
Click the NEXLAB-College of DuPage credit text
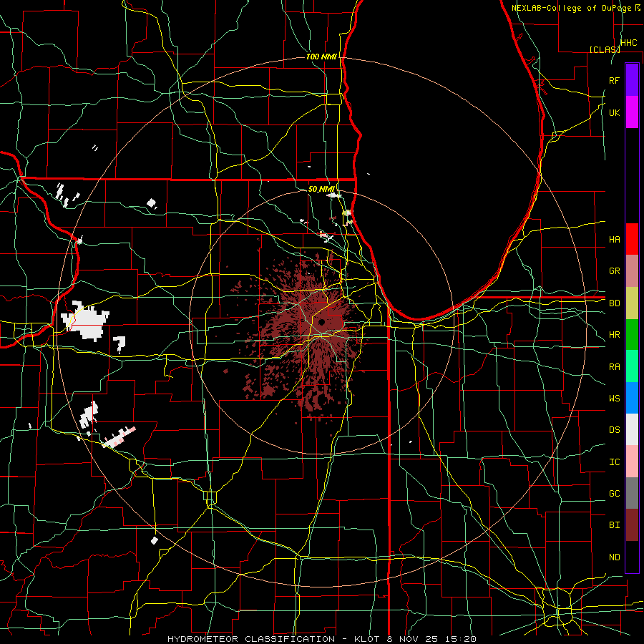572,8
